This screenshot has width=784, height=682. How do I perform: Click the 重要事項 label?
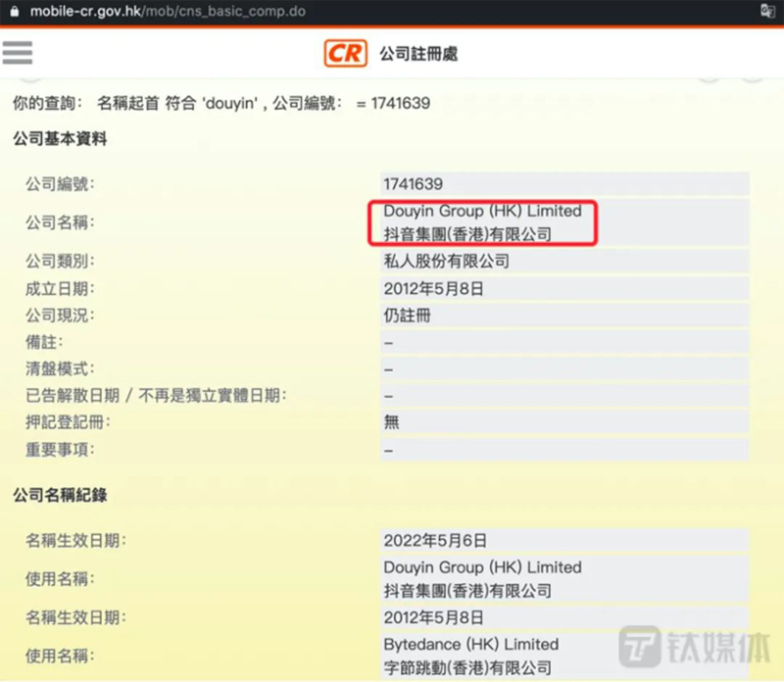59,450
